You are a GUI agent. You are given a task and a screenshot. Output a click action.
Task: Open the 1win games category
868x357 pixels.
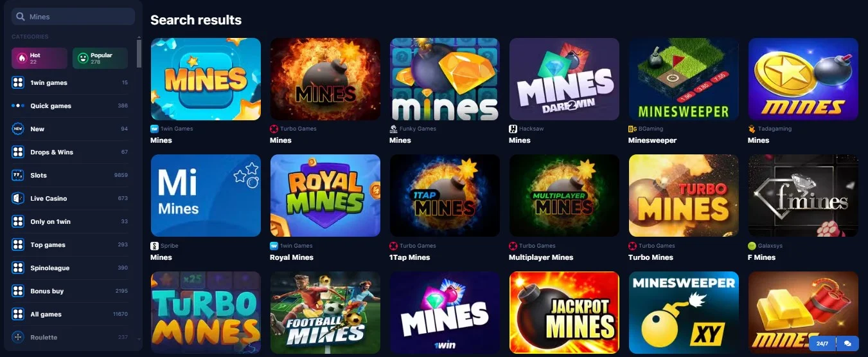click(x=70, y=82)
